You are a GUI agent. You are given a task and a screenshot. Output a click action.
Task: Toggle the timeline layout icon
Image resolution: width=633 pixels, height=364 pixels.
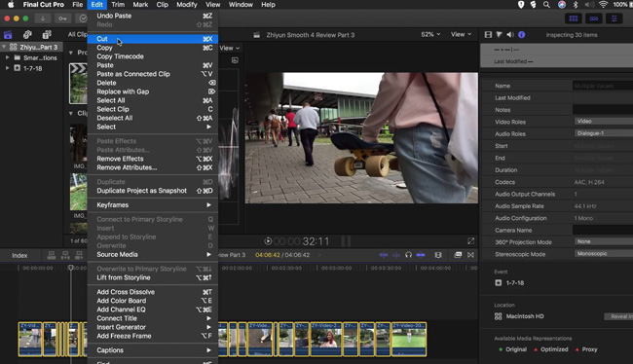point(594,18)
